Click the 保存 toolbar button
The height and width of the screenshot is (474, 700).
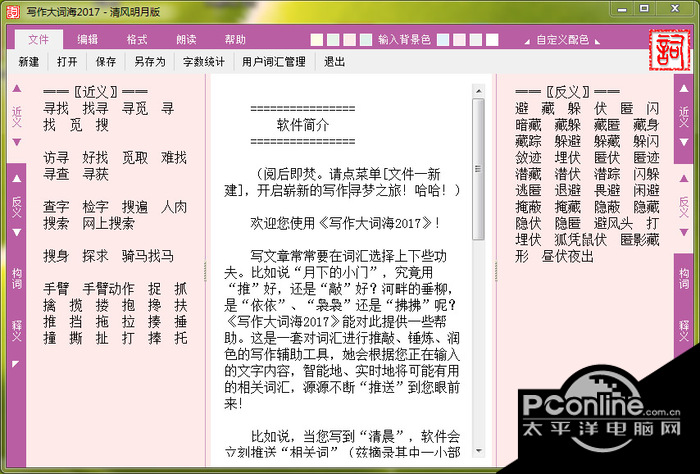106,62
